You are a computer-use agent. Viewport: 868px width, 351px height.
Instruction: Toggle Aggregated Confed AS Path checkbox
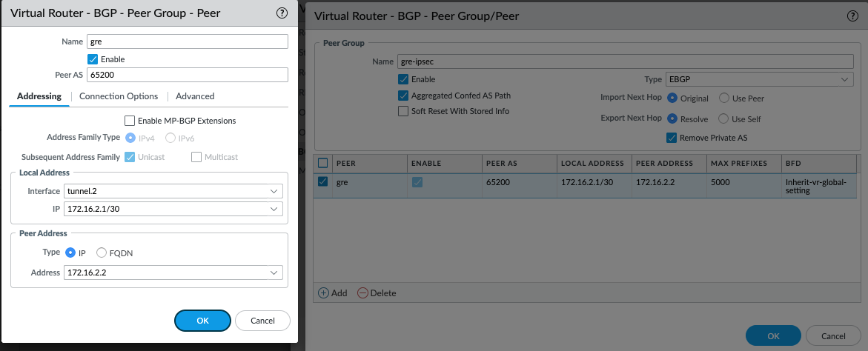click(403, 96)
